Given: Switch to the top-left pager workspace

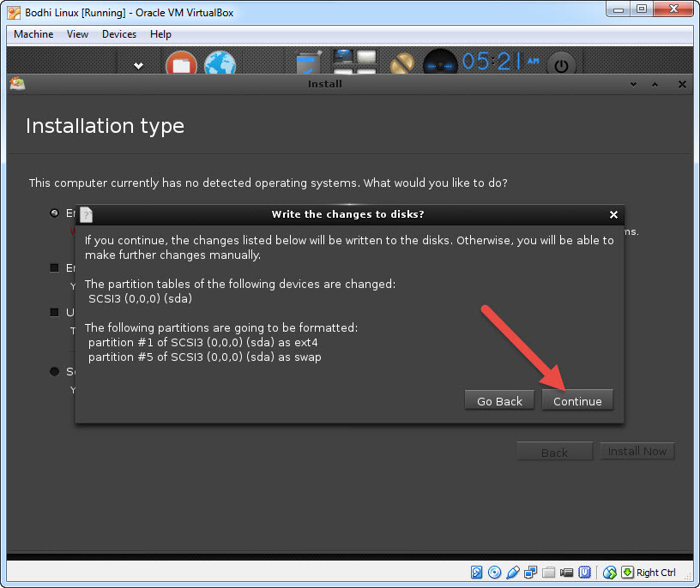Looking at the screenshot, I should 343,57.
